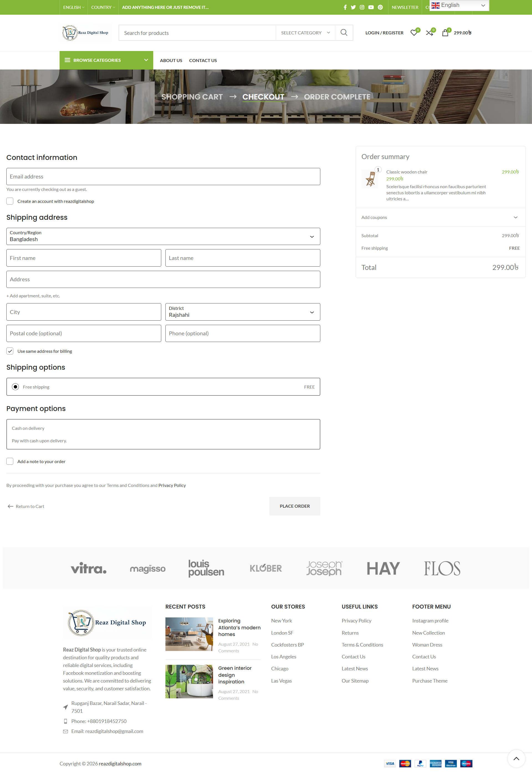Open the About Us menu item
Screen dimensions: 532x774
coord(171,60)
